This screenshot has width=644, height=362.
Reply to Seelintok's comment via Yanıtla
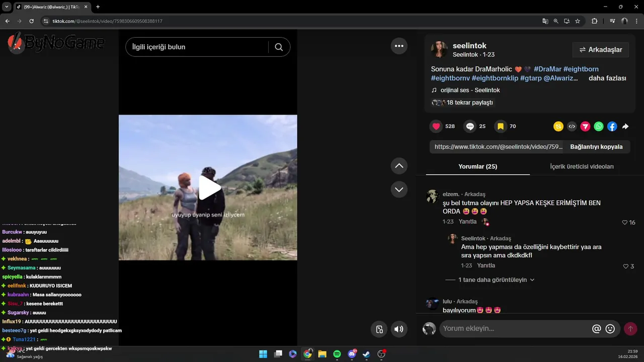click(486, 265)
